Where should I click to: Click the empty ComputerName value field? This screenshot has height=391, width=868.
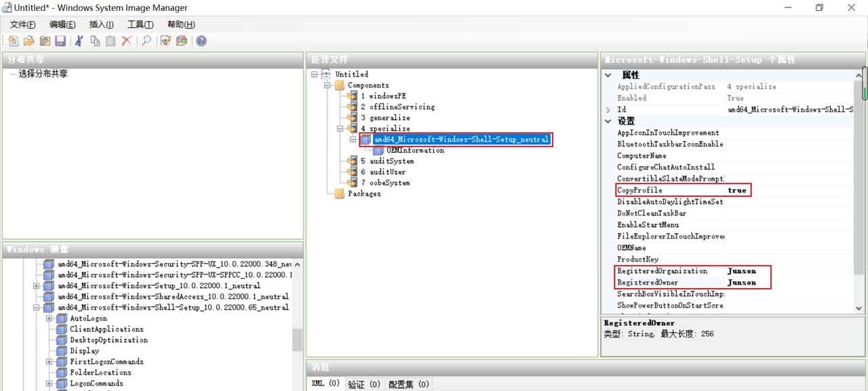click(789, 156)
